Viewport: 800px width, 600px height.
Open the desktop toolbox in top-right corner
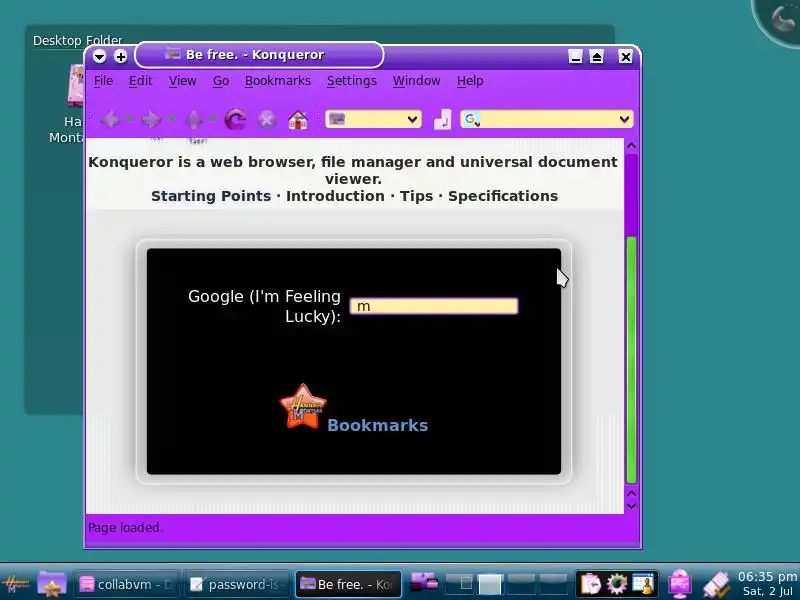coord(780,20)
